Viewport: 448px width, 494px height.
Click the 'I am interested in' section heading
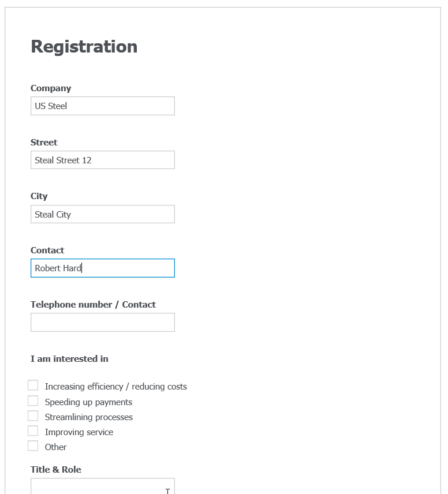(69, 358)
